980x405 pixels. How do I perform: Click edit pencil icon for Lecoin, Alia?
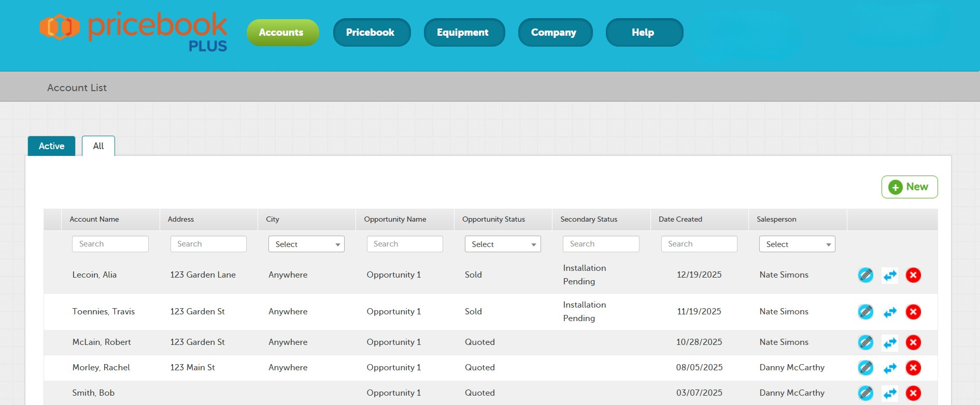click(x=865, y=275)
